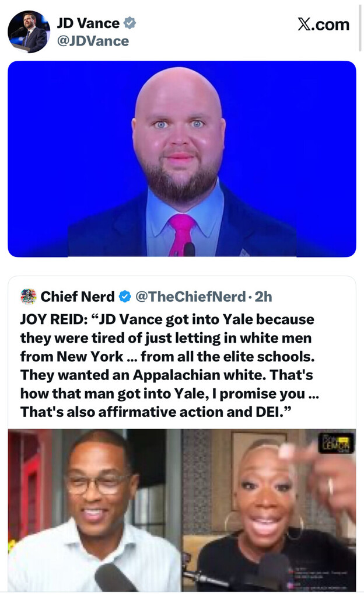Open the blue-background photo of bald bearded man
This screenshot has width=364, height=599.
tap(182, 159)
